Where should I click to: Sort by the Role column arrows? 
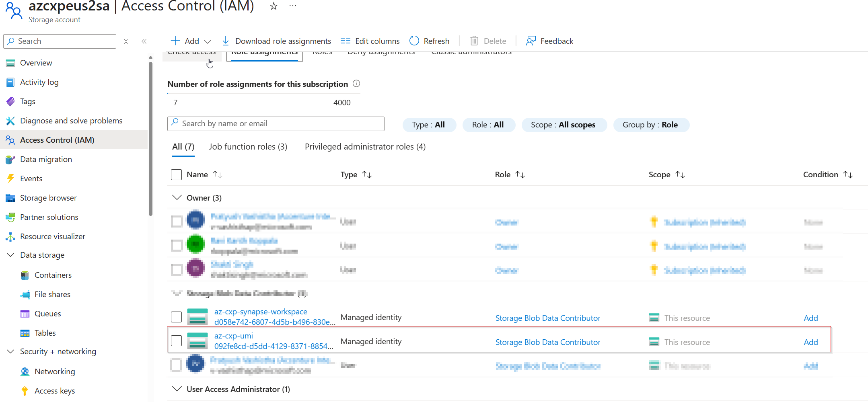pos(520,174)
